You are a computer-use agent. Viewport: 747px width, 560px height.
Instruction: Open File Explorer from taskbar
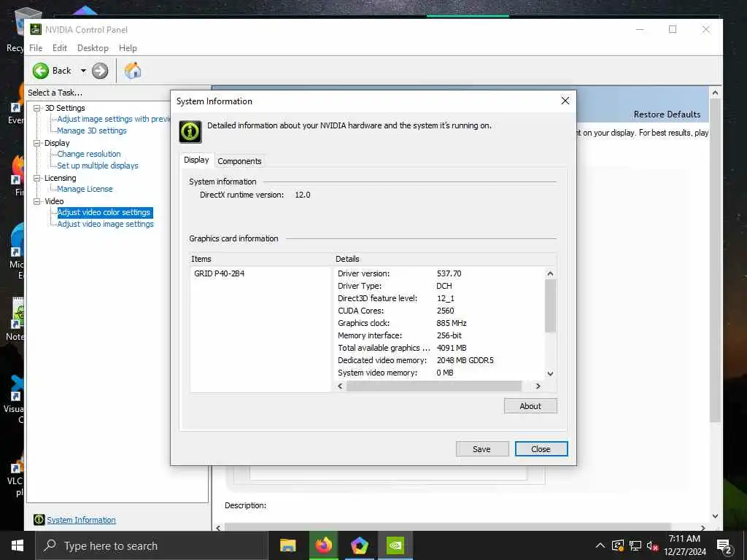pyautogui.click(x=287, y=545)
